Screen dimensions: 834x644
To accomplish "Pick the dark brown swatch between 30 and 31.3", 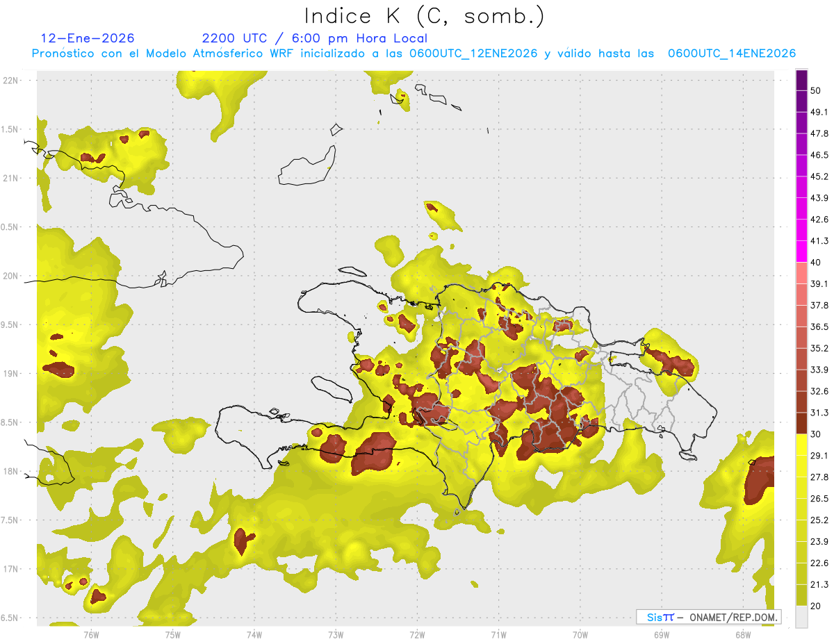I will click(801, 423).
